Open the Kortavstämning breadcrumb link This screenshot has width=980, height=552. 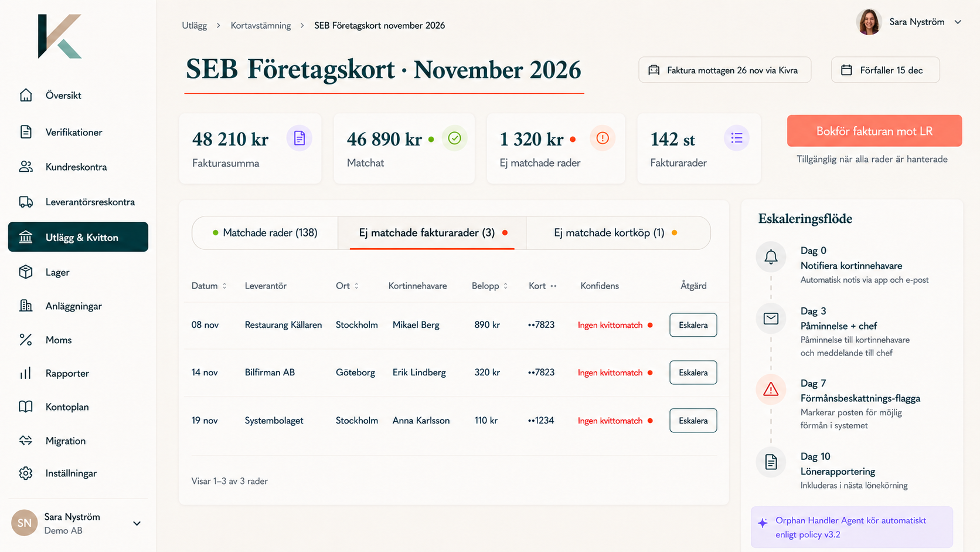261,25
